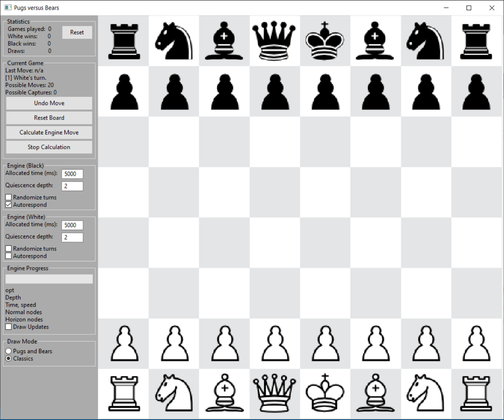This screenshot has width=504, height=420.
Task: Click Stop Calculation
Action: pos(48,147)
